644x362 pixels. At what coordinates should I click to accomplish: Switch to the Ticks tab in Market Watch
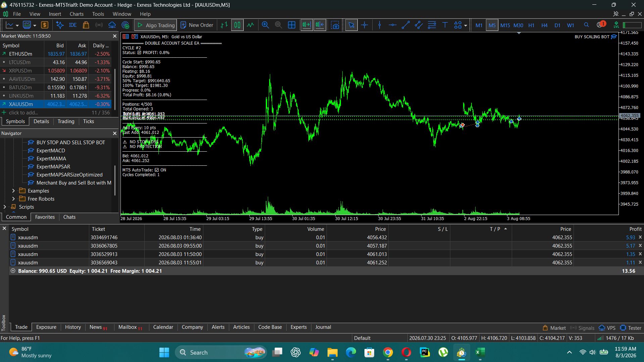89,121
